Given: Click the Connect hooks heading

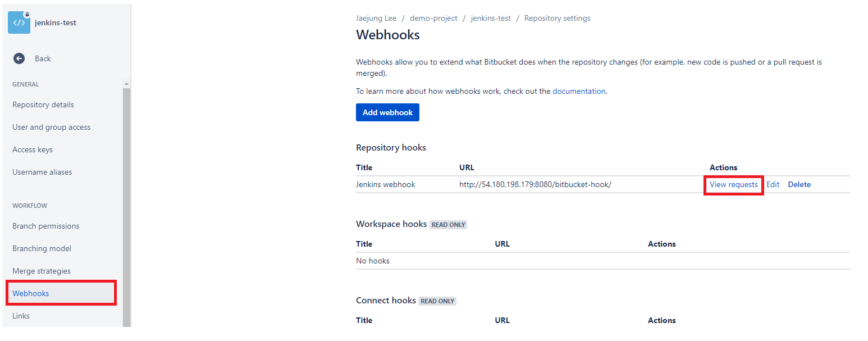Looking at the screenshot, I should (386, 301).
